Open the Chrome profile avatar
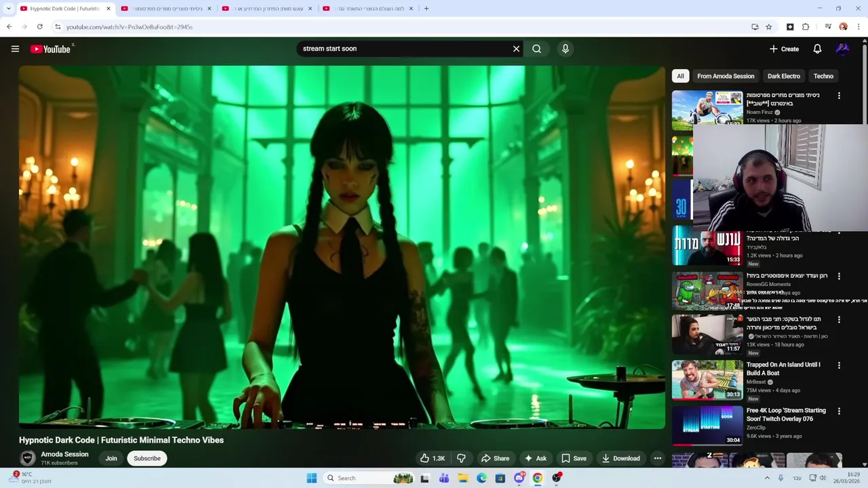Image resolution: width=868 pixels, height=488 pixels. point(843,27)
